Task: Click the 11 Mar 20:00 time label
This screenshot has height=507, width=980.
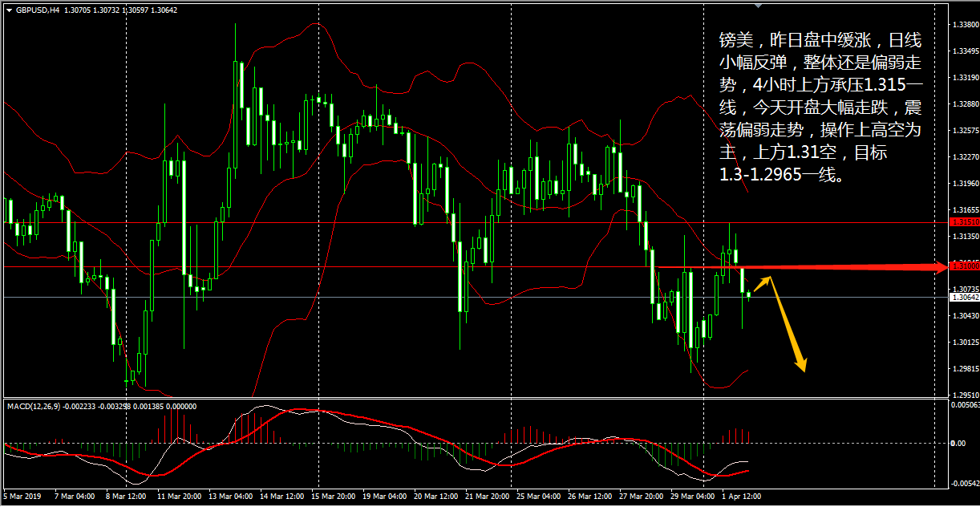Action: [180, 497]
